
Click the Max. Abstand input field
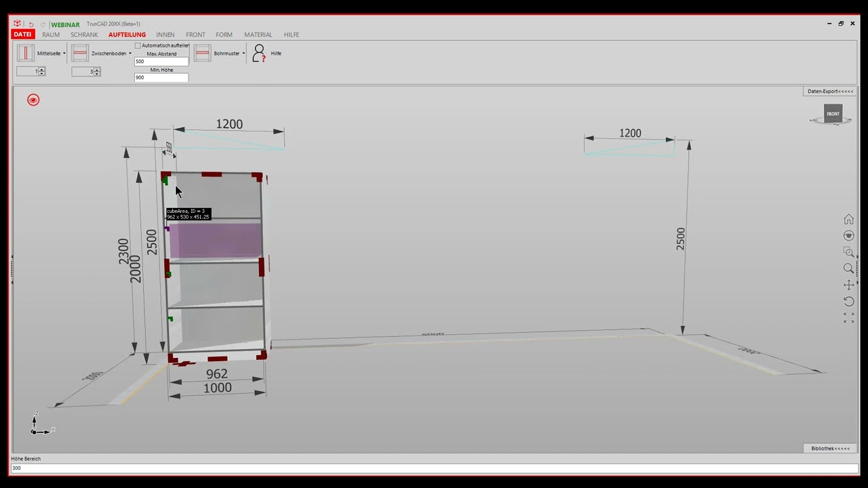point(161,62)
